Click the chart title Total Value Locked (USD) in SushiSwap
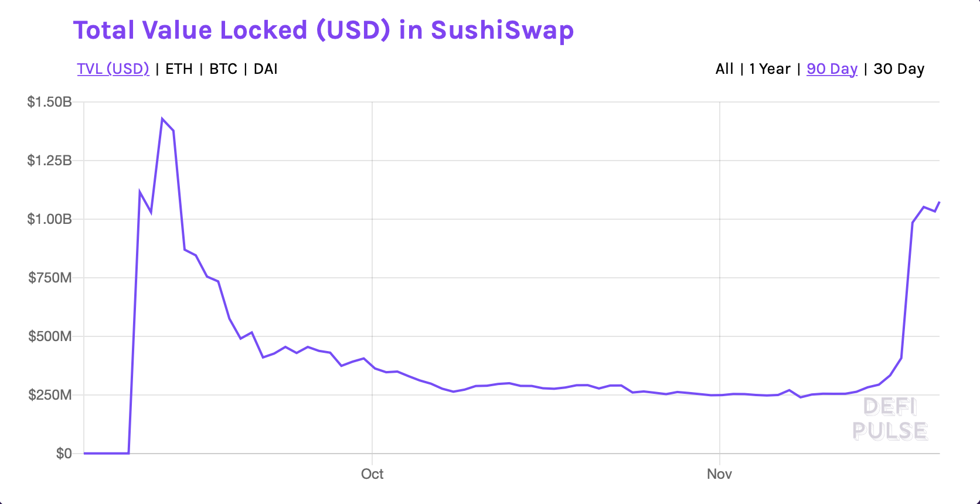The height and width of the screenshot is (504, 980). [x=323, y=30]
